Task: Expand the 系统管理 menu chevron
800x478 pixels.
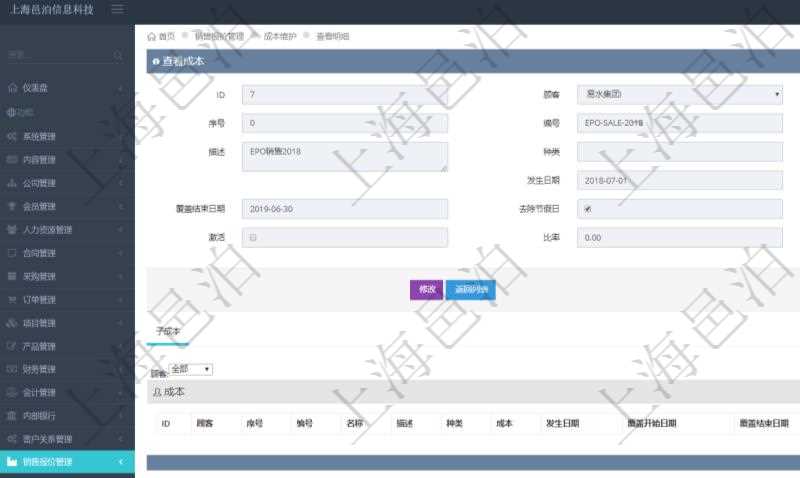Action: pyautogui.click(x=121, y=137)
